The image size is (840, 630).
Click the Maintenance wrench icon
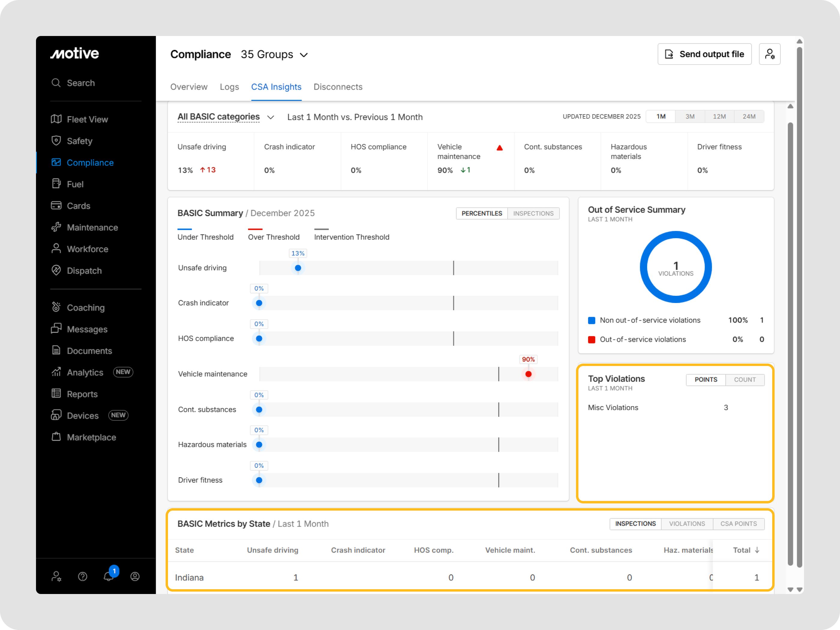click(56, 227)
